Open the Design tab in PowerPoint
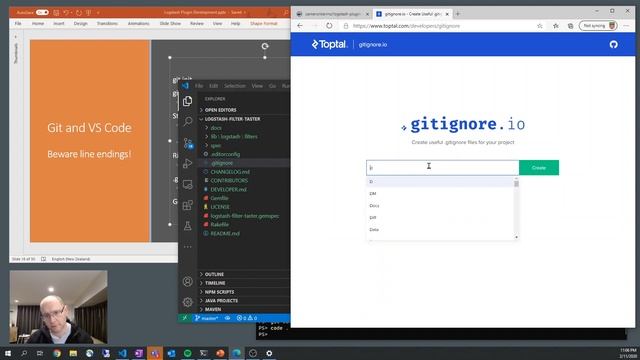This screenshot has height=360, width=640. pos(80,24)
